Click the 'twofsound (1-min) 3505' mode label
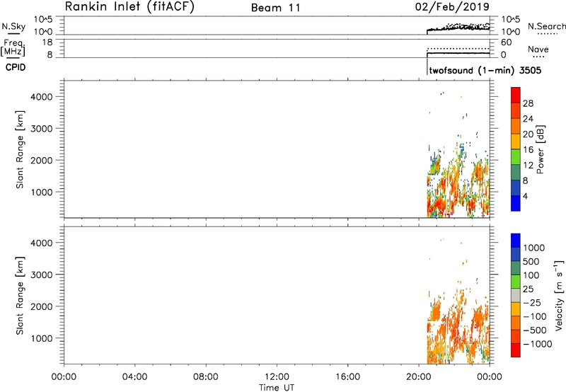The width and height of the screenshot is (566, 392). (485, 70)
